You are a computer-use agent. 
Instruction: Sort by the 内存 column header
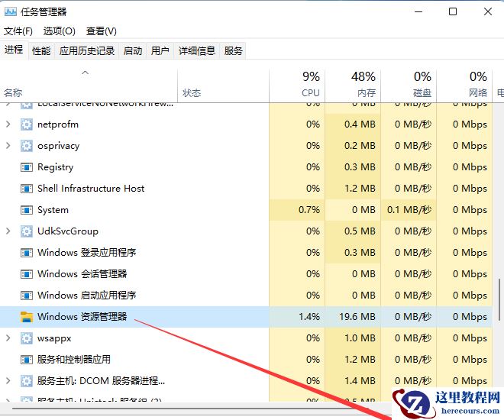pyautogui.click(x=353, y=86)
